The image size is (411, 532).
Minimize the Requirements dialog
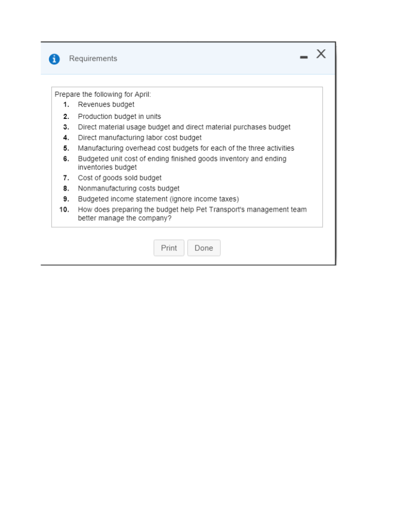pos(304,57)
